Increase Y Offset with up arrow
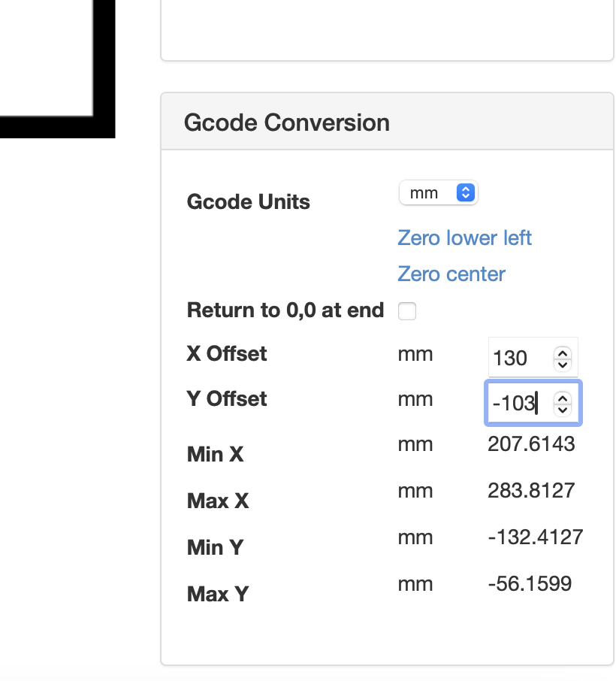 pos(563,398)
